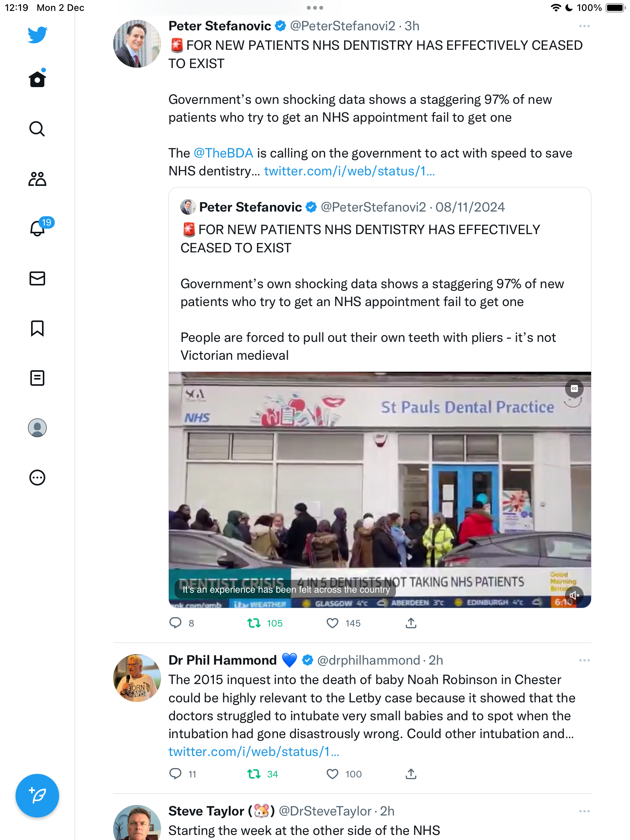
Task: Open more options on Dr Phil Hammond's tweet
Action: (584, 660)
